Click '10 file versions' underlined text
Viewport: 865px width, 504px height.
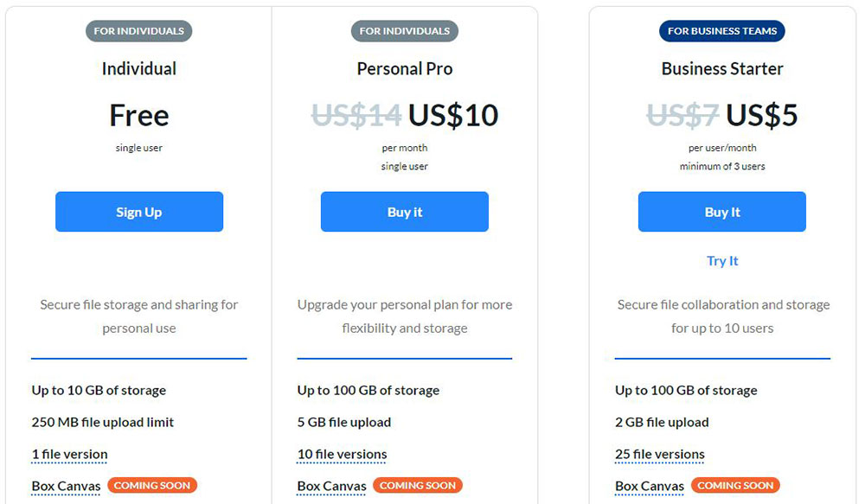pyautogui.click(x=342, y=454)
